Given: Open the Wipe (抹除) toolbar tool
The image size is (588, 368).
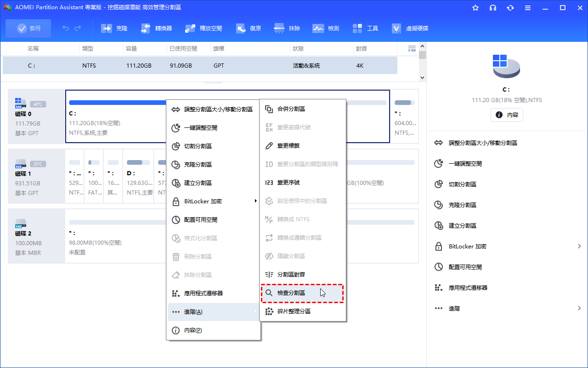Looking at the screenshot, I should [x=279, y=29].
